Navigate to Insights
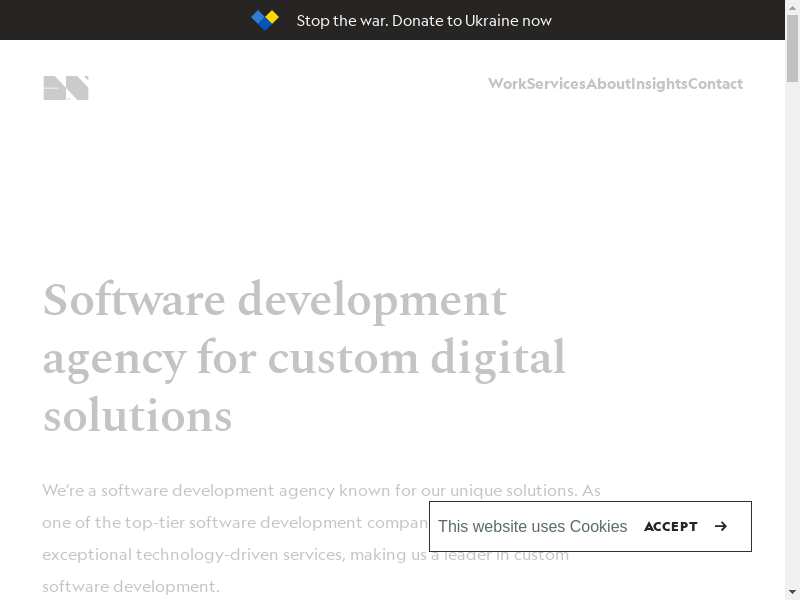 point(659,84)
